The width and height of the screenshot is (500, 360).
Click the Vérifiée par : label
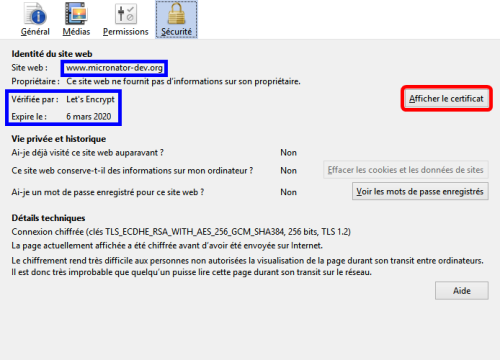35,99
